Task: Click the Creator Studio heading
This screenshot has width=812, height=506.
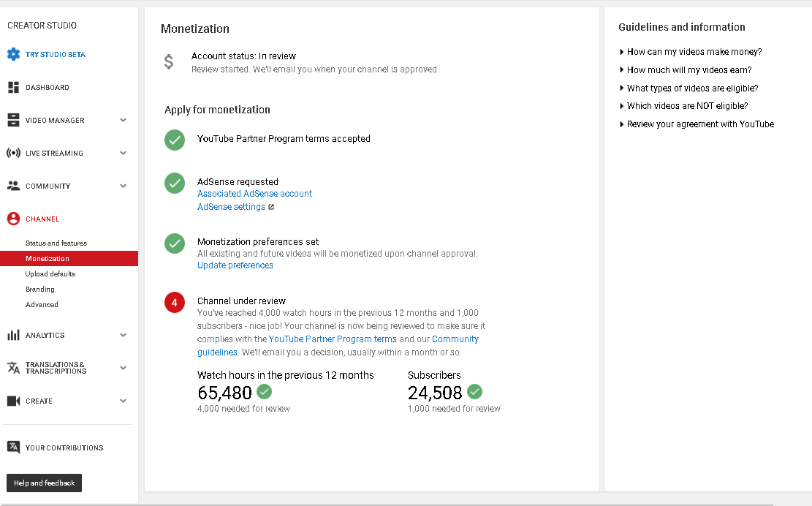Action: tap(42, 26)
